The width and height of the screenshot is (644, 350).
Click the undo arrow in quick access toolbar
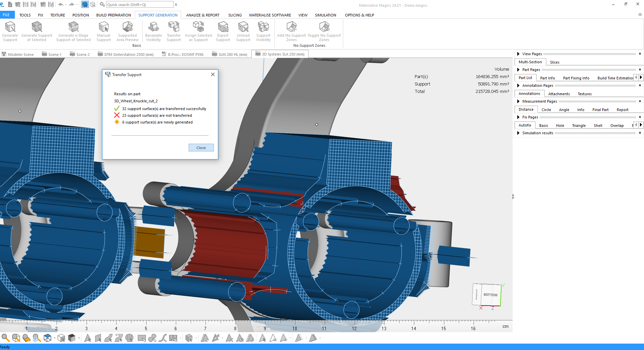pos(61,5)
